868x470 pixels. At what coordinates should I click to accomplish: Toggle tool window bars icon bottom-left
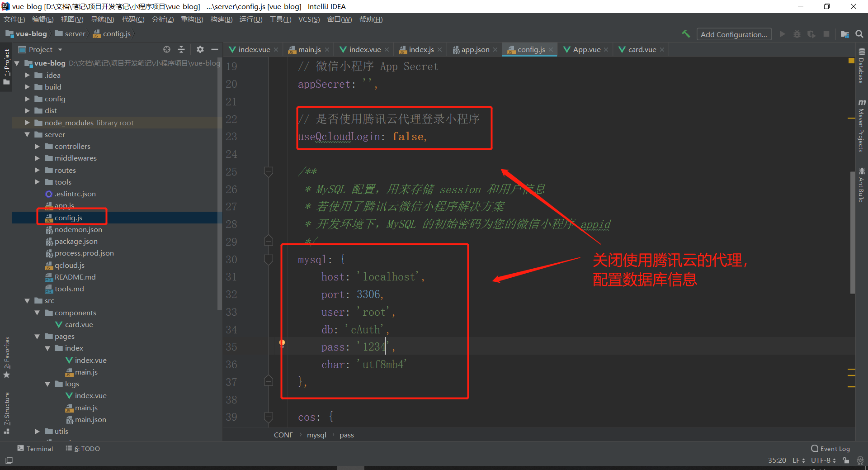(x=9, y=461)
